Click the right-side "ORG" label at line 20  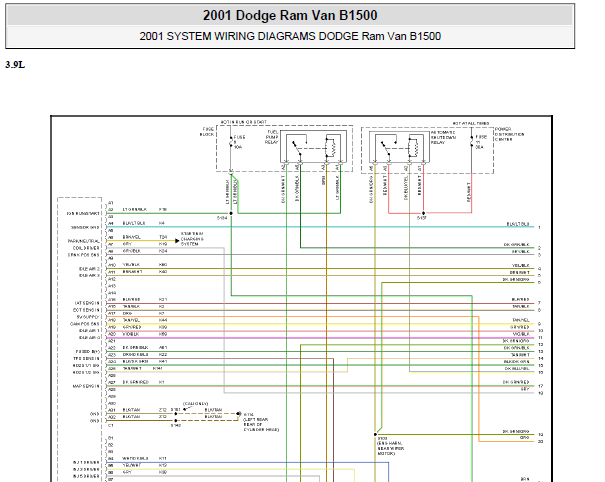point(525,438)
